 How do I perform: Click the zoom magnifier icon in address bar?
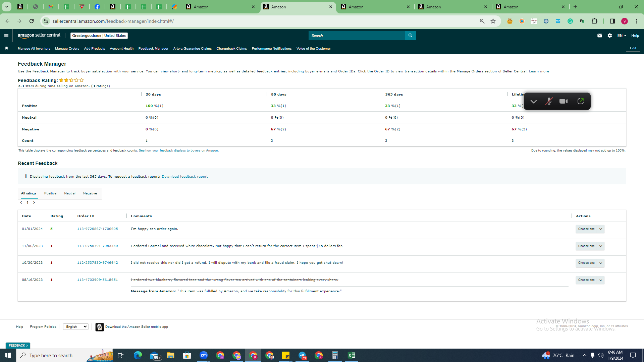pyautogui.click(x=482, y=21)
